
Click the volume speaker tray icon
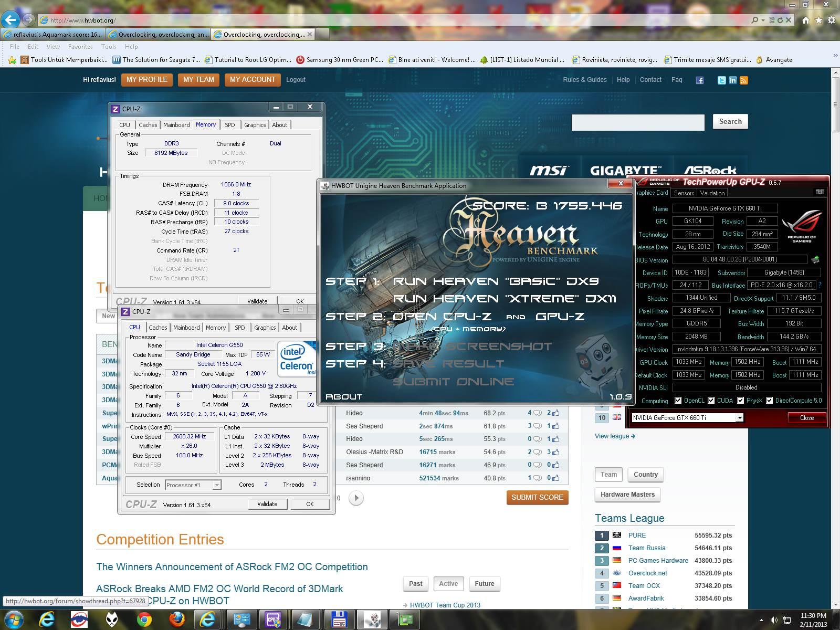pos(773,620)
